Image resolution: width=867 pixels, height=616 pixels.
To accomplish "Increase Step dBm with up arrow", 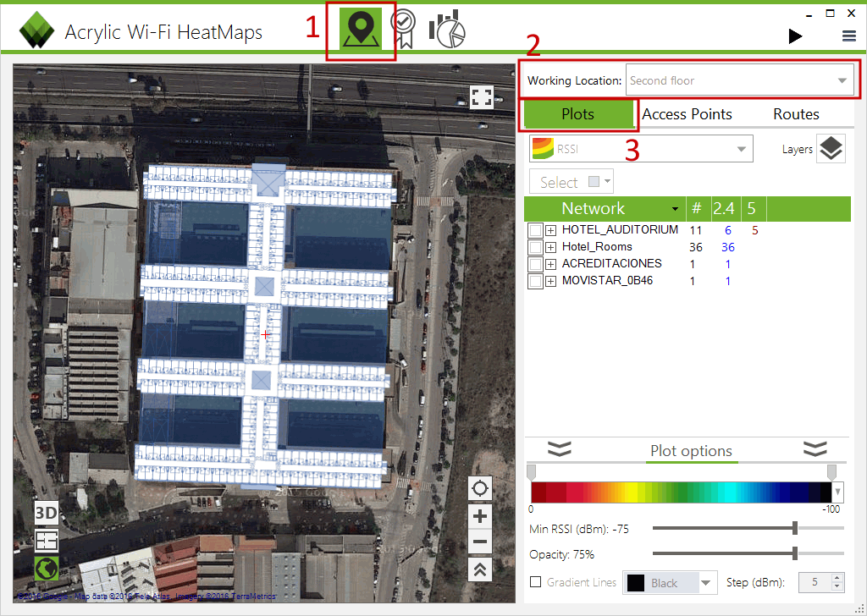I will coord(837,578).
